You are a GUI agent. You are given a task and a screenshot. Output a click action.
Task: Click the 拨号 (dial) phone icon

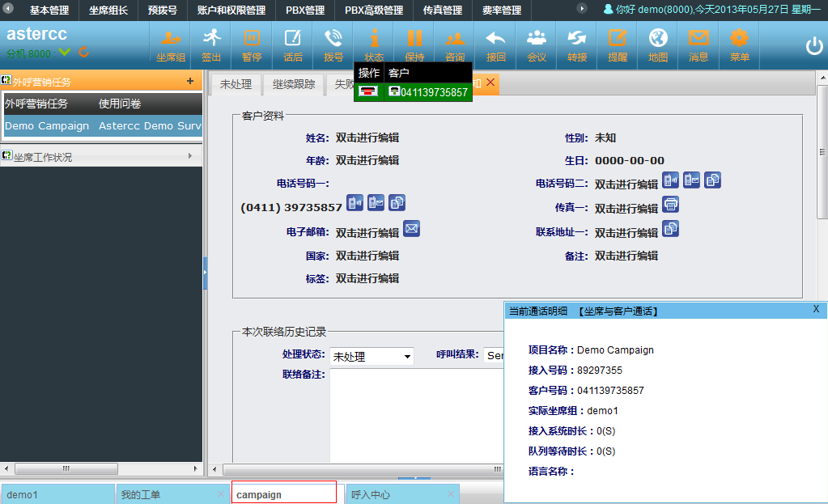(333, 44)
